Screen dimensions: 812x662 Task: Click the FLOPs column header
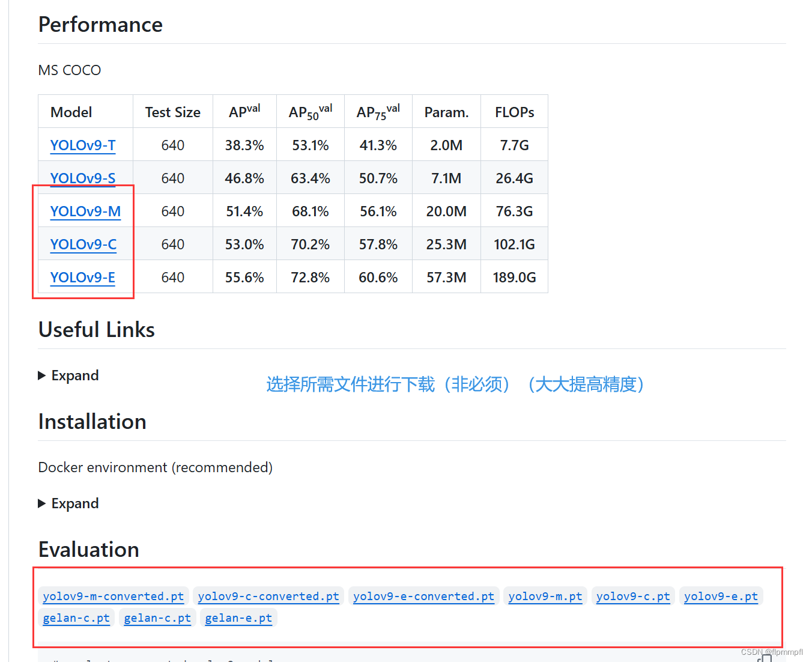[515, 112]
